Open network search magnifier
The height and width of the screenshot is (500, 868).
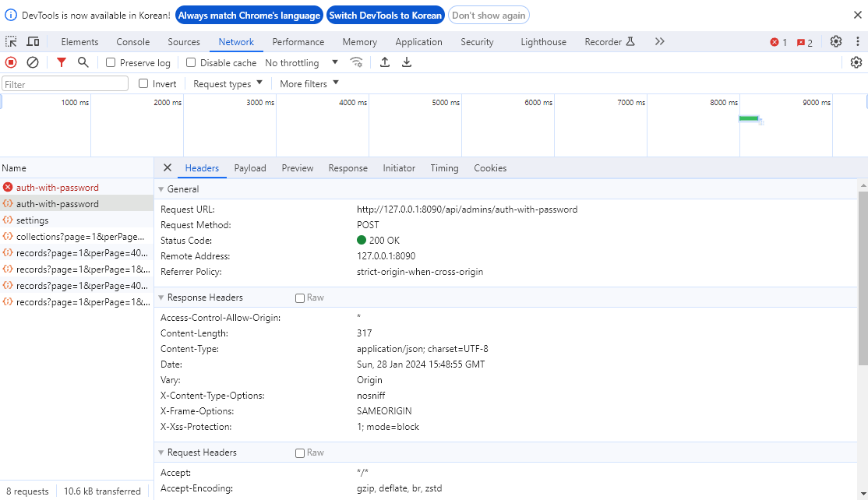click(83, 62)
